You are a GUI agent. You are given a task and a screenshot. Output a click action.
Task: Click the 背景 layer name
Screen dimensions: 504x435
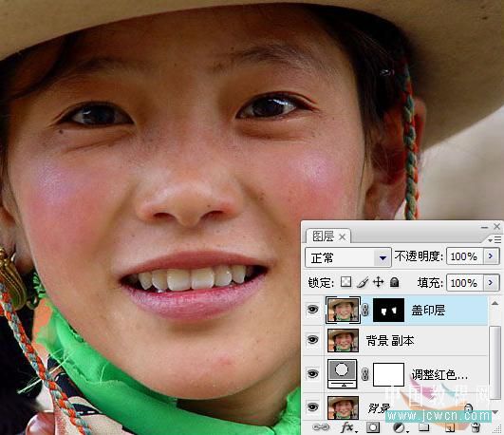click(x=379, y=408)
